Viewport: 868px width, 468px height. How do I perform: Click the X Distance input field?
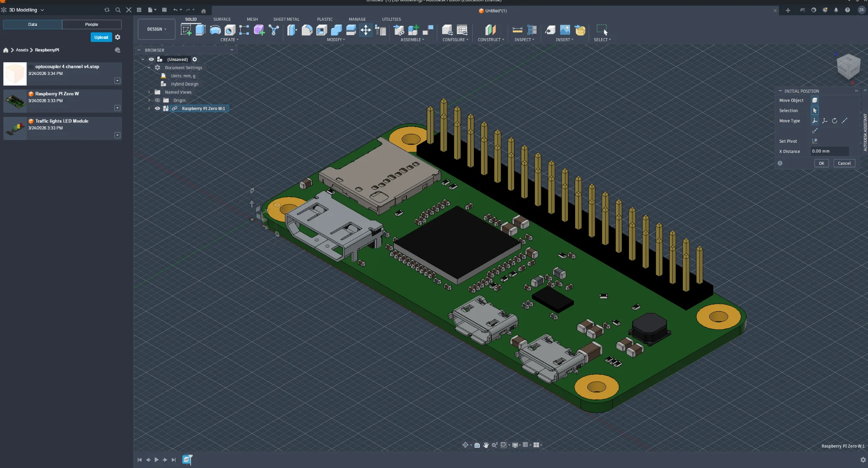(x=829, y=151)
